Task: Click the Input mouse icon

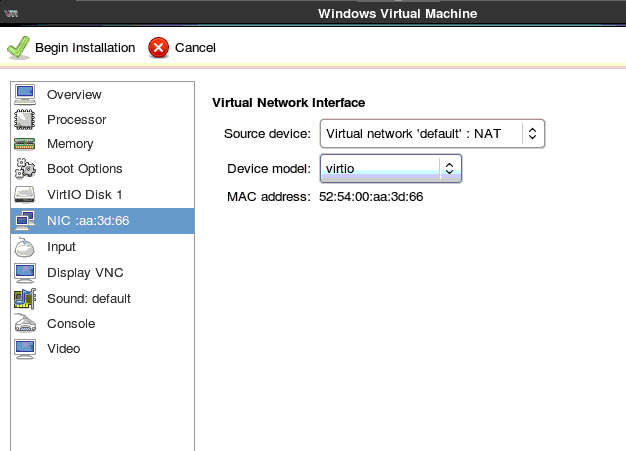Action: pos(26,247)
